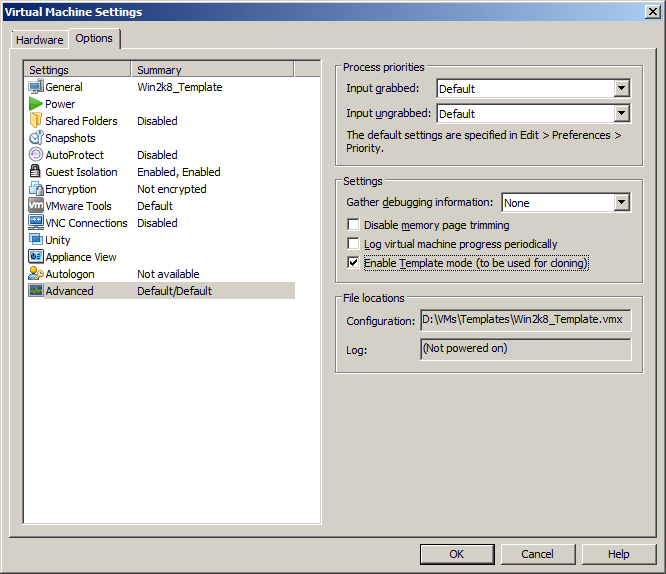This screenshot has width=666, height=574.
Task: Open Help for this dialog
Action: (618, 554)
